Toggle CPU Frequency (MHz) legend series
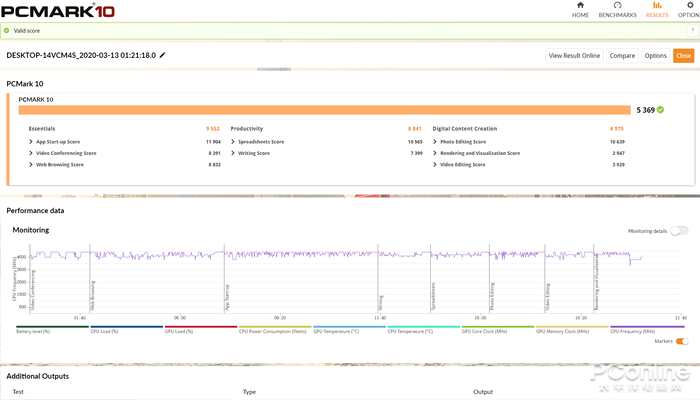700x400 pixels. tap(647, 329)
